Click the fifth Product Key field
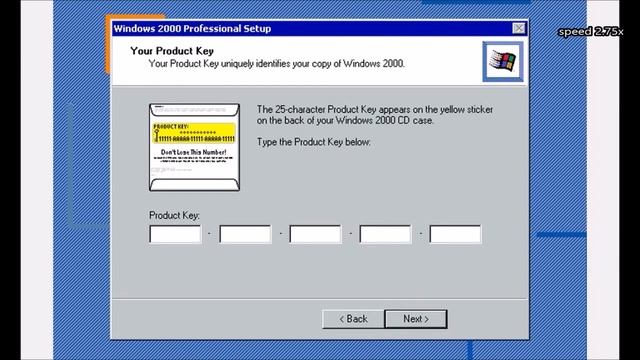This screenshot has height=360, width=640. (455, 234)
